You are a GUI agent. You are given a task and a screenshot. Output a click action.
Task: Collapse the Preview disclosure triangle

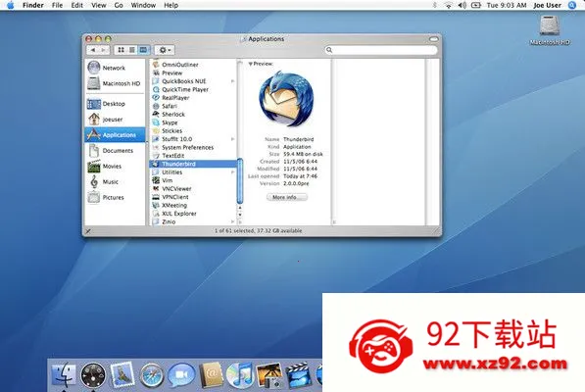[250, 64]
